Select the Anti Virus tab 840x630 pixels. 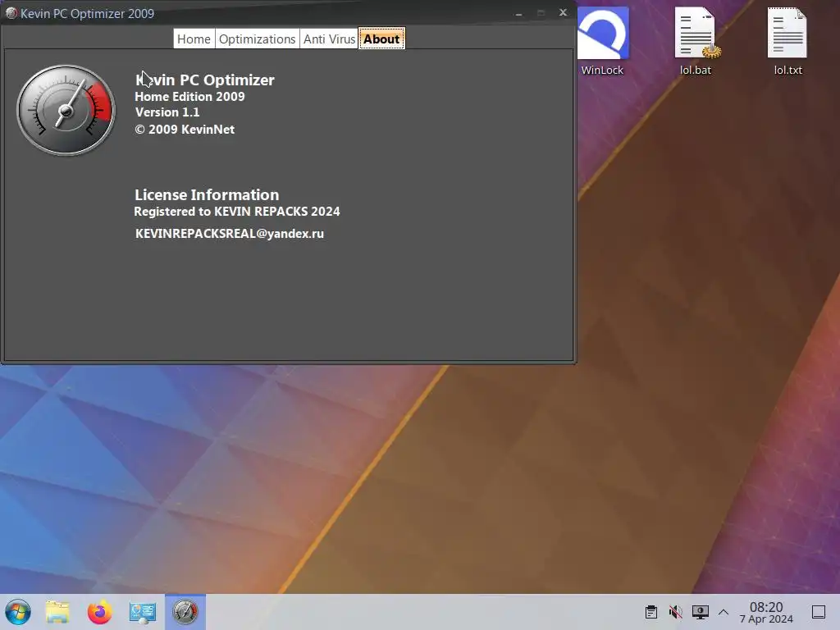[x=329, y=39]
